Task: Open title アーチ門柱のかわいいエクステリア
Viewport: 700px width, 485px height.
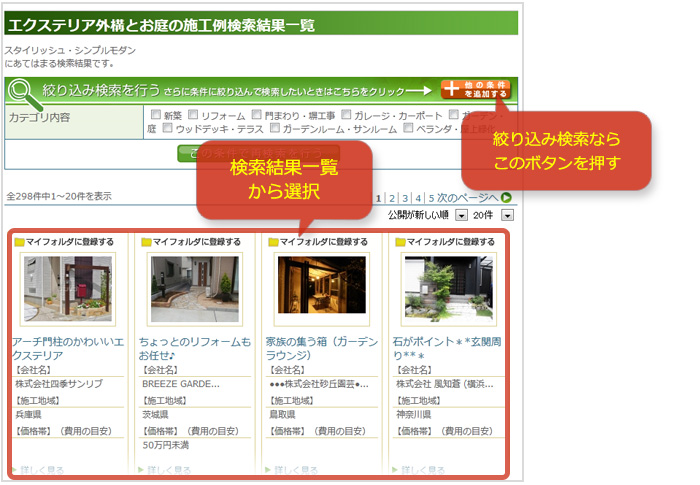Action: point(68,348)
